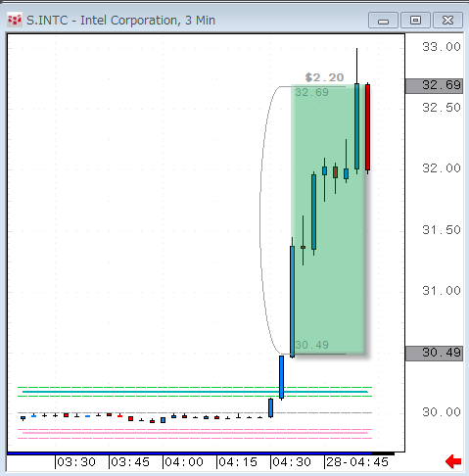Click the red scroll arrow at bottom right
Viewport: 469px width, 476px height.
click(x=453, y=461)
